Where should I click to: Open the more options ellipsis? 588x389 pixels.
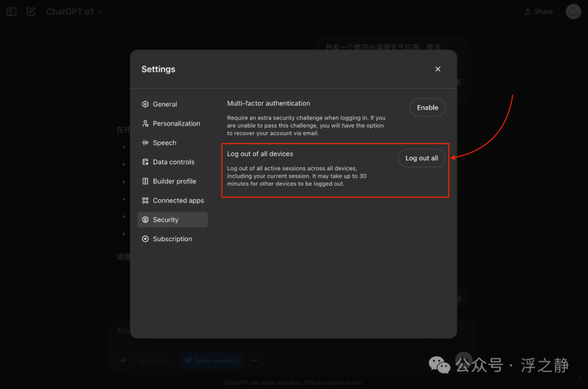coord(255,361)
